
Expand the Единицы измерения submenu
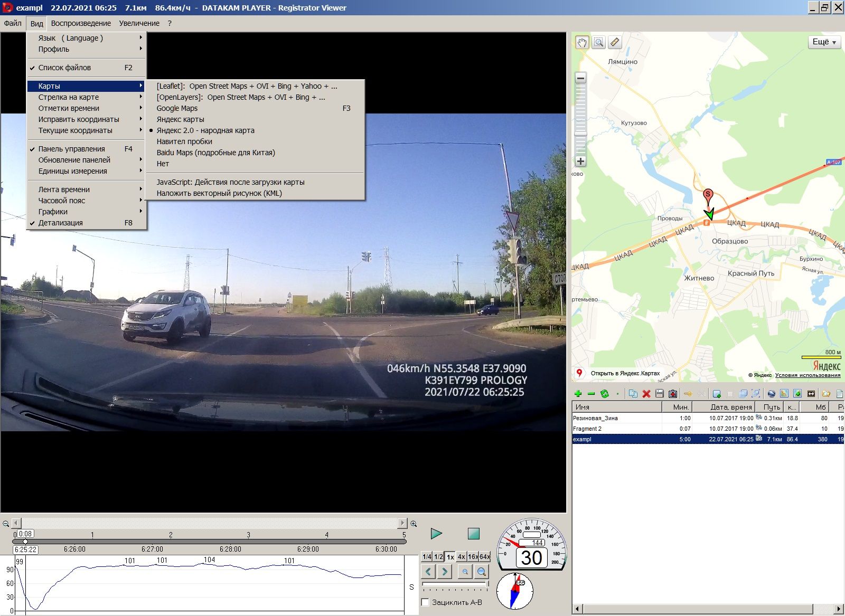pos(72,171)
